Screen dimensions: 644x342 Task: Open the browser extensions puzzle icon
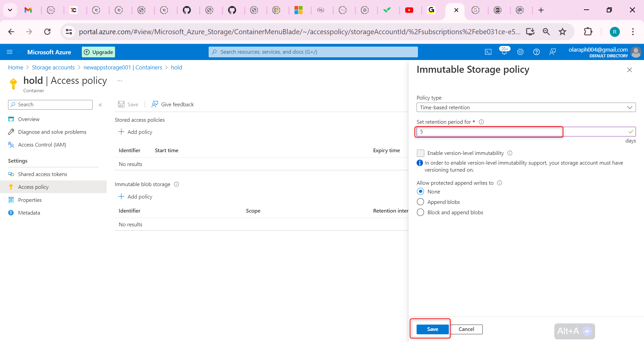click(x=588, y=32)
